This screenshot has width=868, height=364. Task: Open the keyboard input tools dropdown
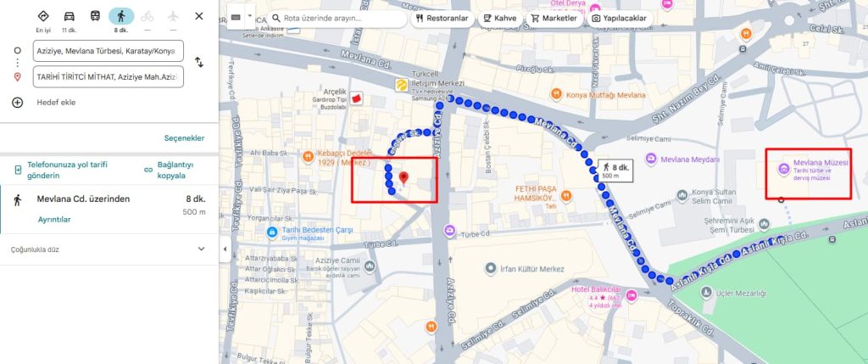tap(250, 17)
